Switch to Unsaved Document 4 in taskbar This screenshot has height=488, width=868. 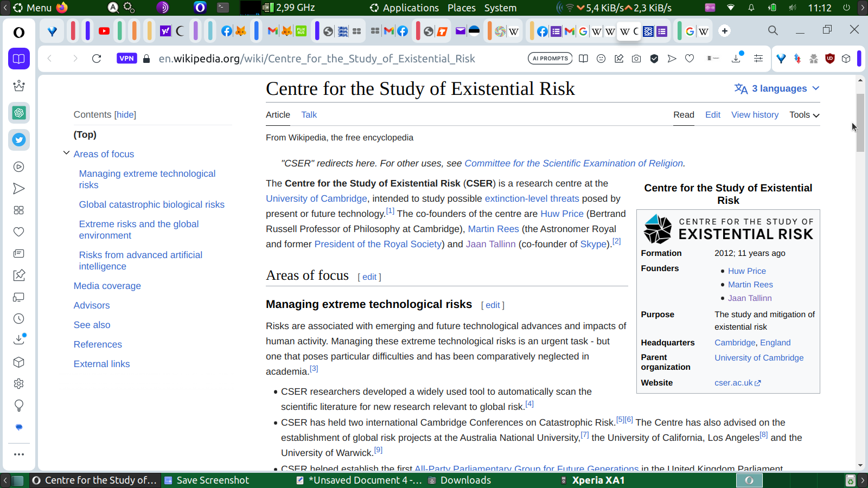coord(359,480)
